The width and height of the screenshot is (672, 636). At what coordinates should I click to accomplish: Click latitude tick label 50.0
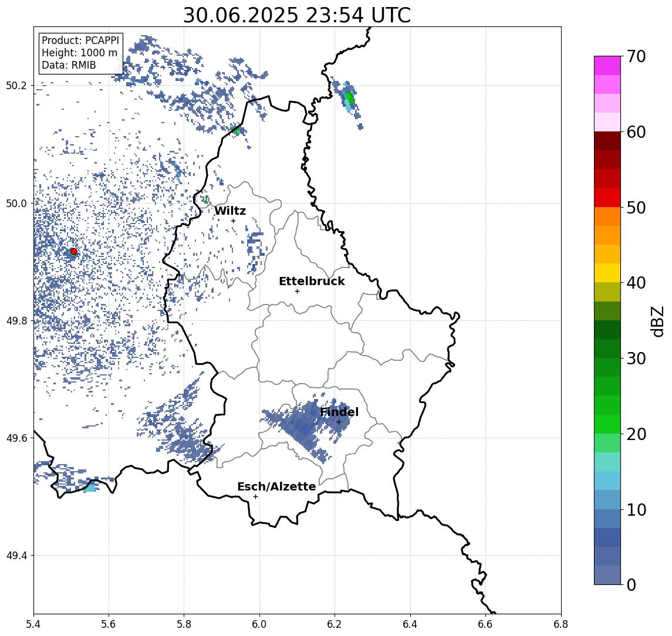(x=16, y=203)
